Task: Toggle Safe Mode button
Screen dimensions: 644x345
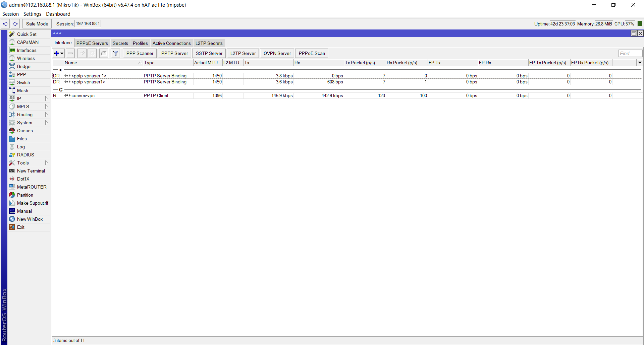Action: click(x=37, y=24)
